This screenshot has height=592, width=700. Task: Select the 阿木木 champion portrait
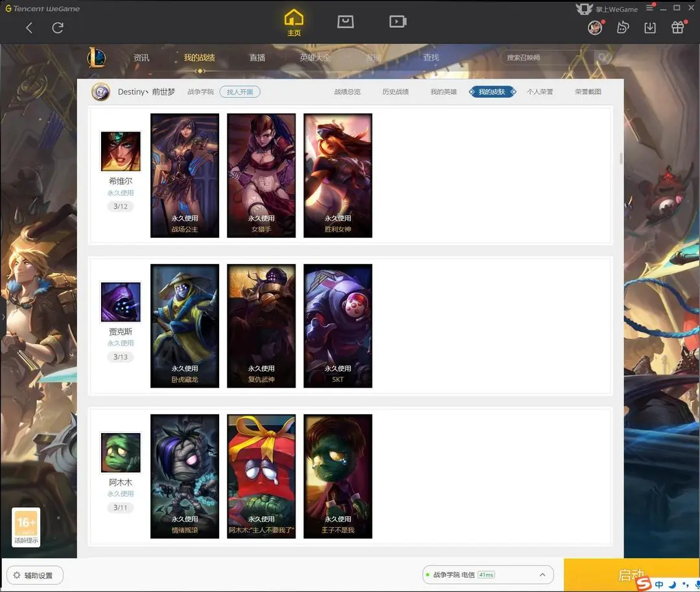tap(121, 452)
